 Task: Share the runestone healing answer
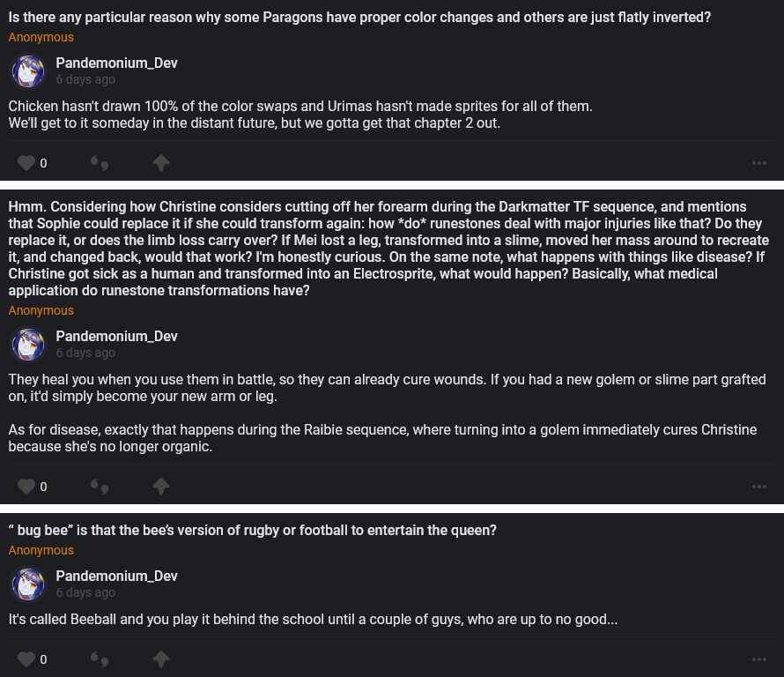(x=160, y=487)
